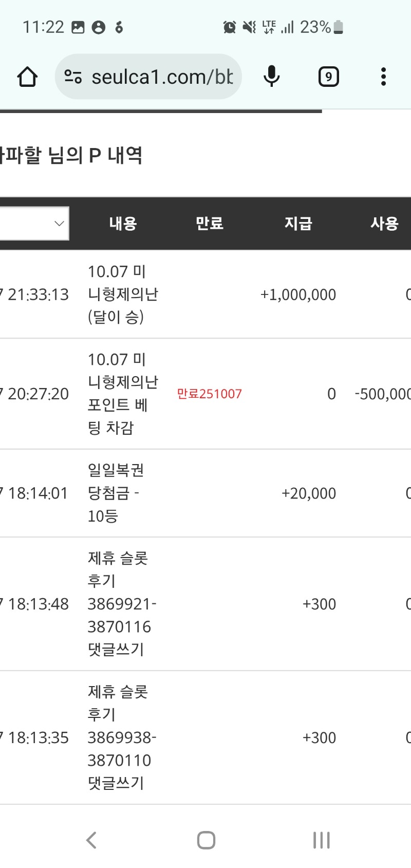Open the 제휴 슬롯 후기 3869921 entry
Image resolution: width=411 pixels, height=868 pixels.
[122, 604]
